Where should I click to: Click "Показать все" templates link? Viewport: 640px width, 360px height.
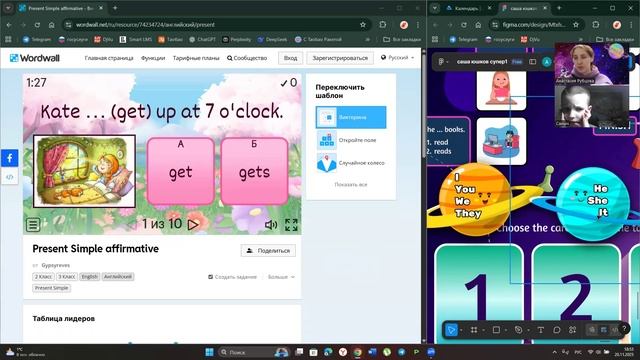[x=351, y=184]
